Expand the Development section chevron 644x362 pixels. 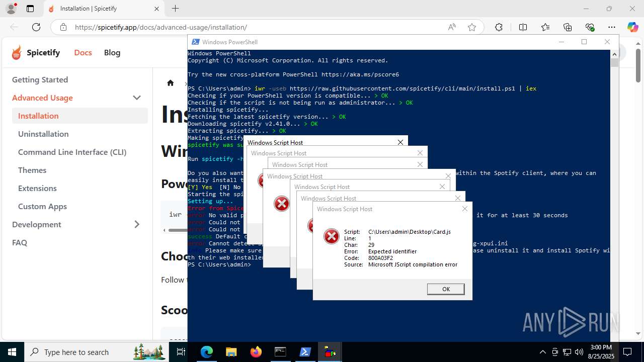pos(137,224)
